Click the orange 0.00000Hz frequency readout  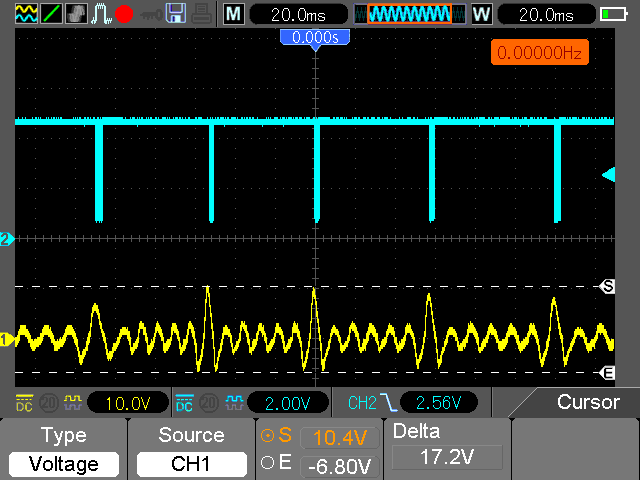[x=540, y=52]
